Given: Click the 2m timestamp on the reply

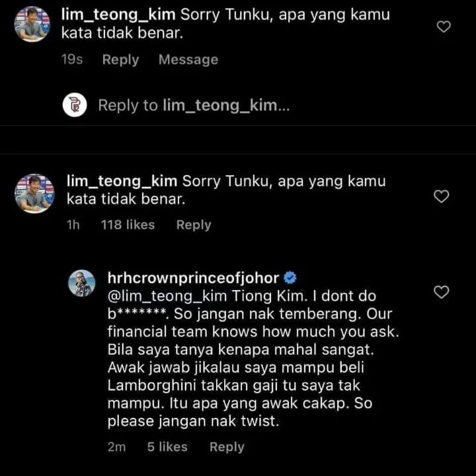Looking at the screenshot, I should pyautogui.click(x=116, y=447).
